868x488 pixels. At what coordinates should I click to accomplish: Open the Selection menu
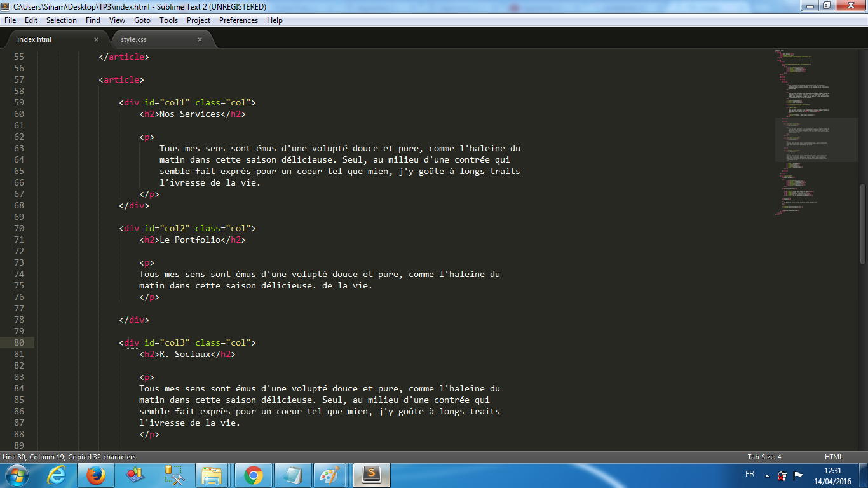tap(61, 20)
